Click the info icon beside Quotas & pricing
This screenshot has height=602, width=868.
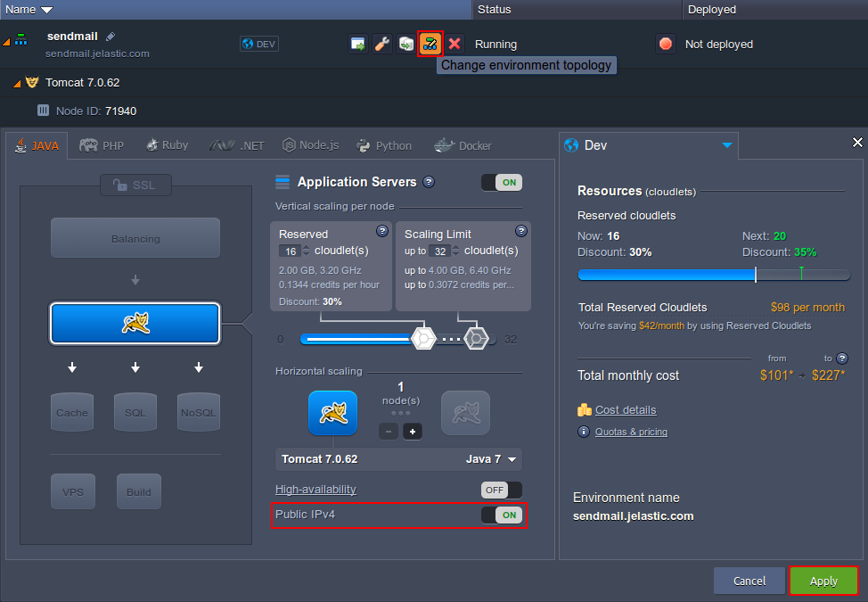click(x=584, y=432)
